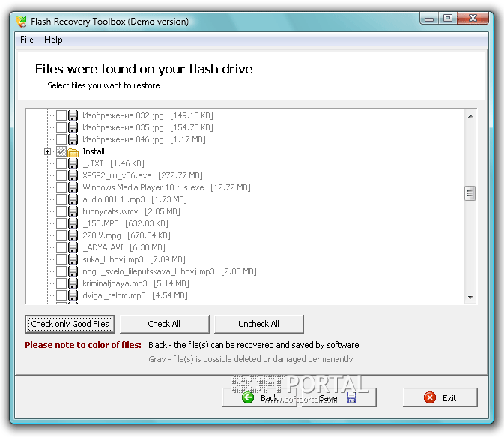Open the File menu
The height and width of the screenshot is (437, 504).
click(27, 40)
